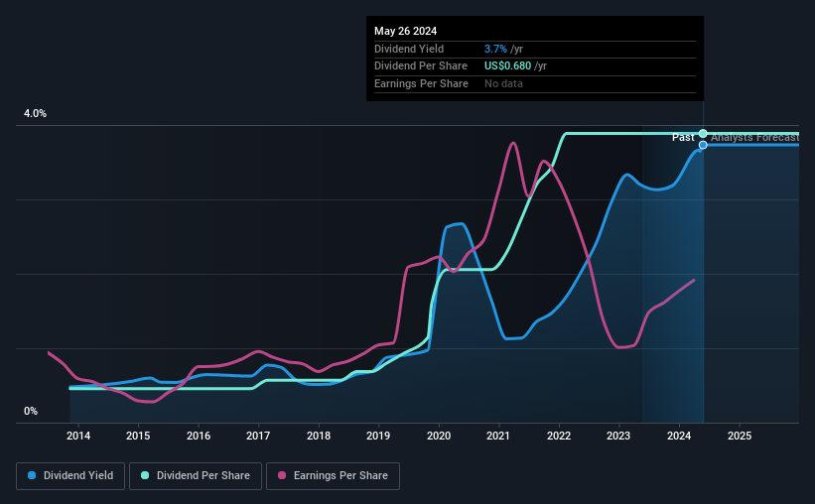
Task: Click the 2017 x-axis label
Action: coord(258,436)
